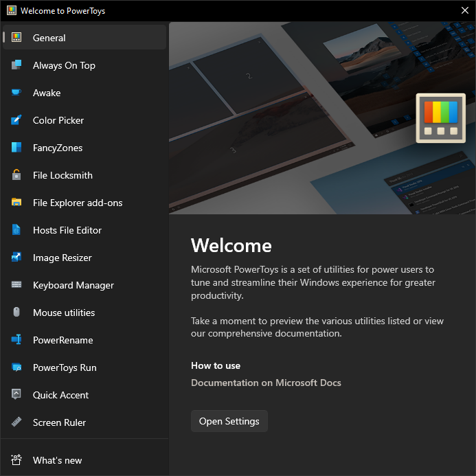Open Documentation on Microsoft Docs link
The image size is (476, 476).
click(266, 383)
